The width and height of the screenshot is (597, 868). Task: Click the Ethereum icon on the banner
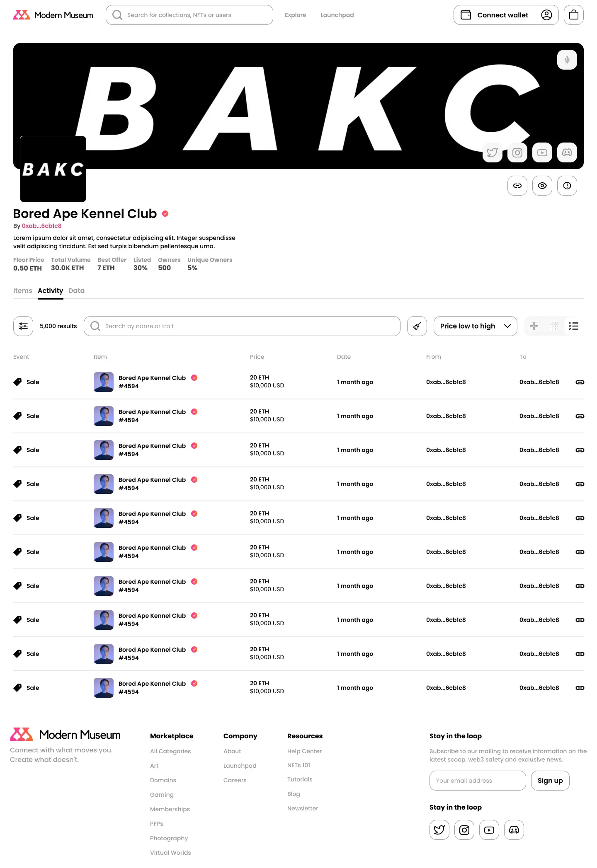(567, 60)
